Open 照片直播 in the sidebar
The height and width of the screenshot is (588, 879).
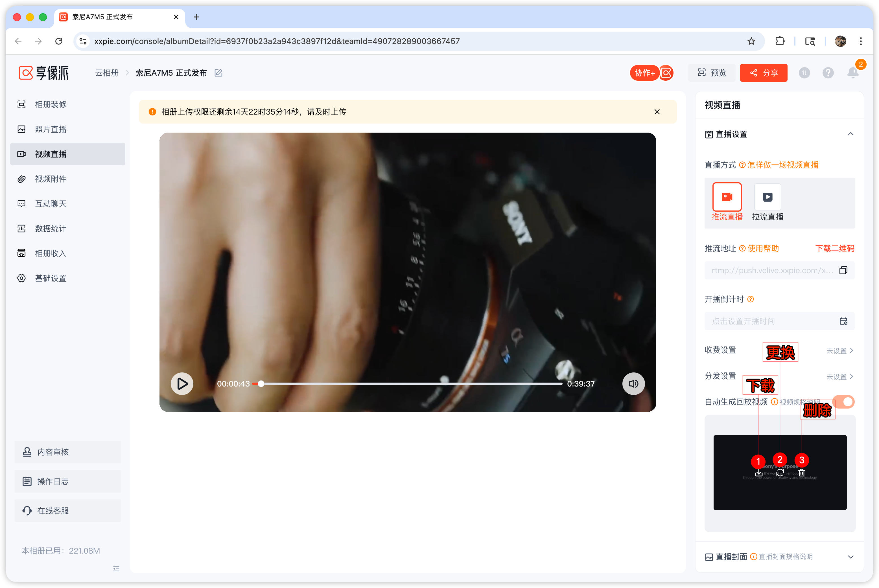tap(51, 130)
